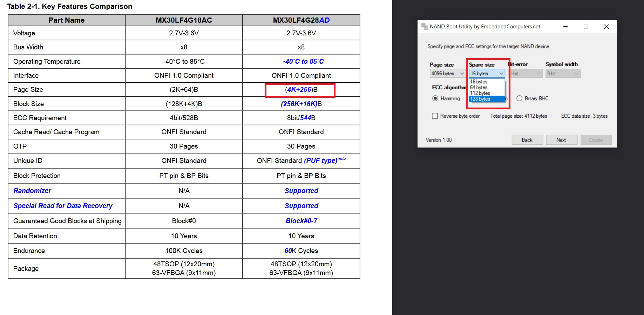Click the 'Table 2-1. Key Features Comparison' heading
This screenshot has width=644, height=315.
(69, 6)
